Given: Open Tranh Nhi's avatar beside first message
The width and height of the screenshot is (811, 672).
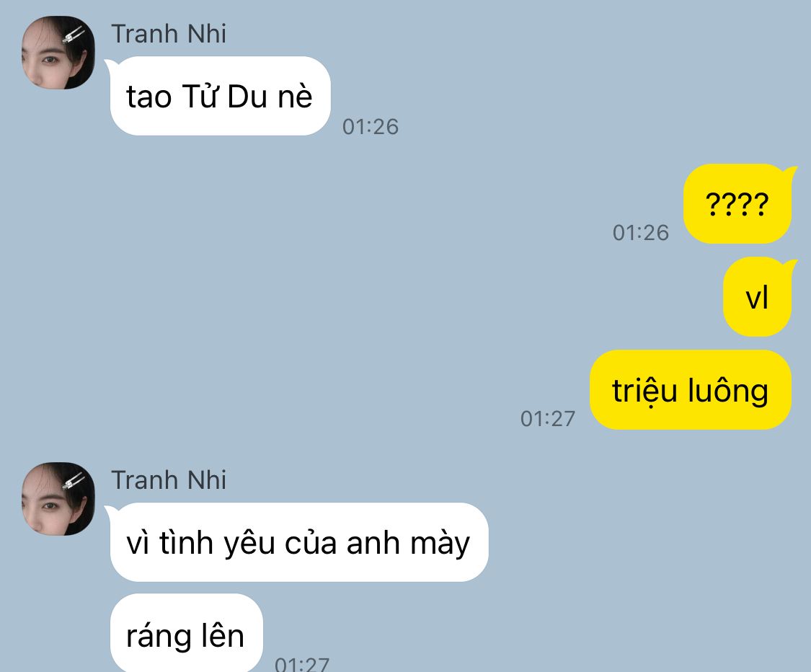Looking at the screenshot, I should coord(58,52).
